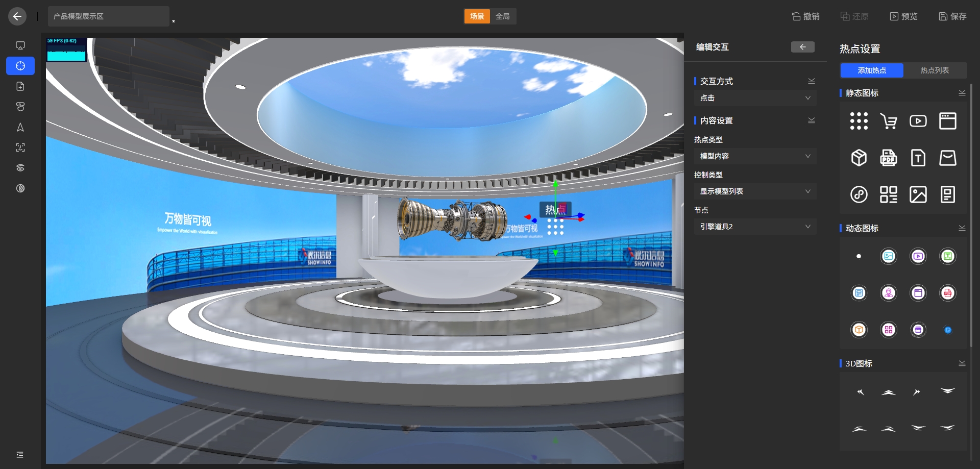Viewport: 980px width, 469px height.
Task: Pick the red PDF dynamic icon
Action: (x=947, y=293)
